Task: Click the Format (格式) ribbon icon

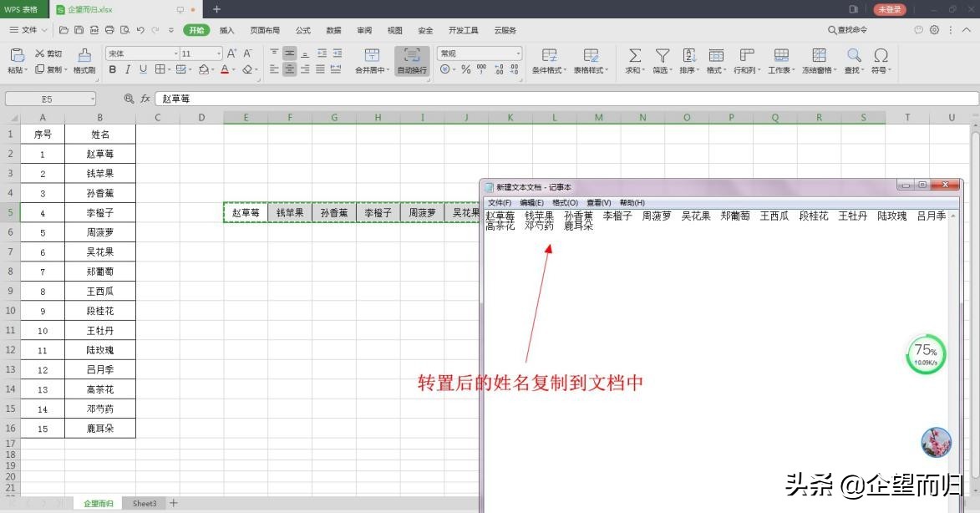Action: tap(716, 55)
